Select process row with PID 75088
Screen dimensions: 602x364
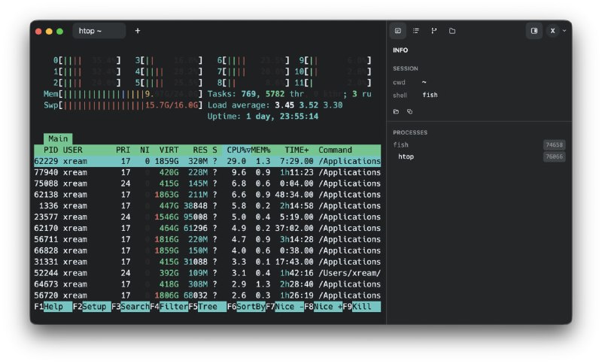click(x=208, y=184)
